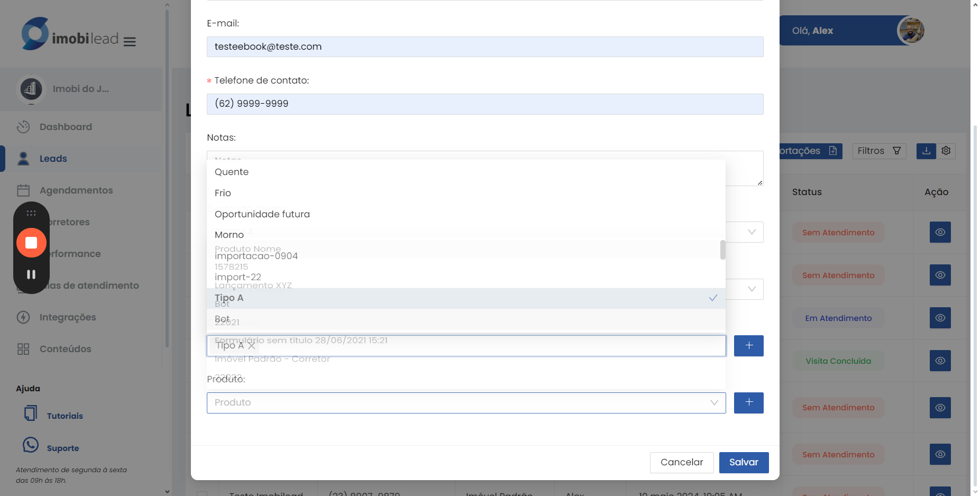The image size is (980, 496).
Task: Click the download icon button beside Filtros
Action: pyautogui.click(x=926, y=151)
